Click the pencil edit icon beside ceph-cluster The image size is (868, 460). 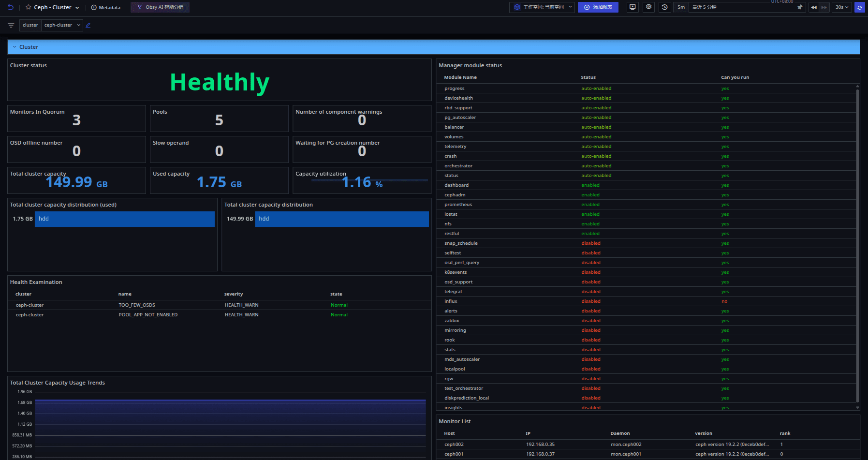tap(88, 25)
